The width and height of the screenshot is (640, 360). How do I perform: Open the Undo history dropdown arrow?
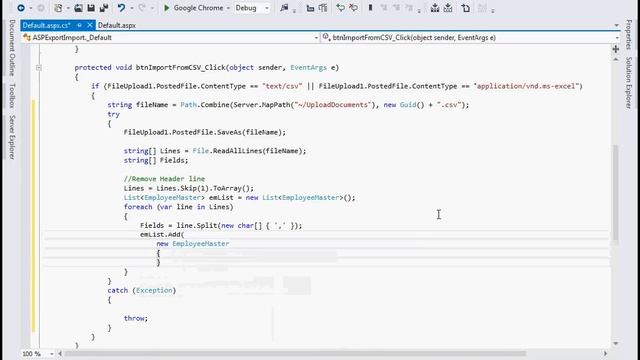click(131, 8)
